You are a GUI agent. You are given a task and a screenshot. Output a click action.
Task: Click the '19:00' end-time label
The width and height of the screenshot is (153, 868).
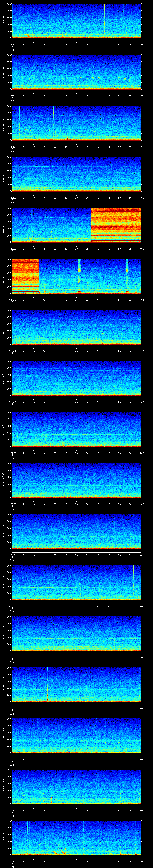click(x=141, y=249)
